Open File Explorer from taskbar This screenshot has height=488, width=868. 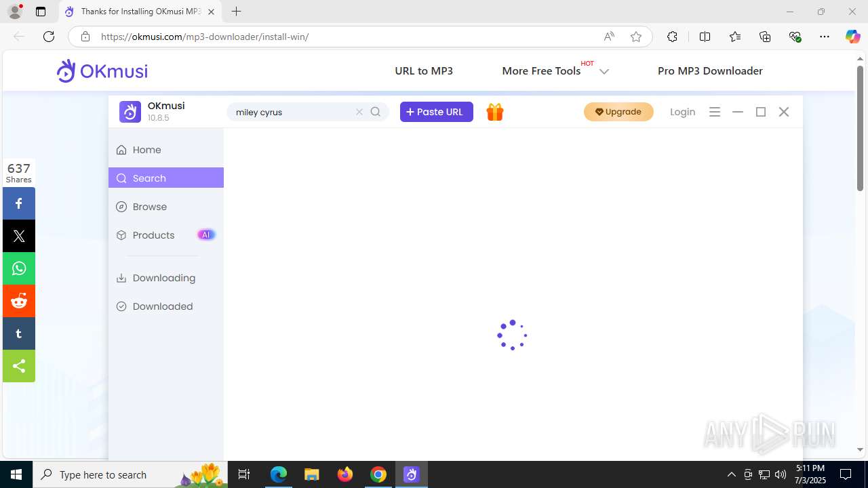point(311,474)
